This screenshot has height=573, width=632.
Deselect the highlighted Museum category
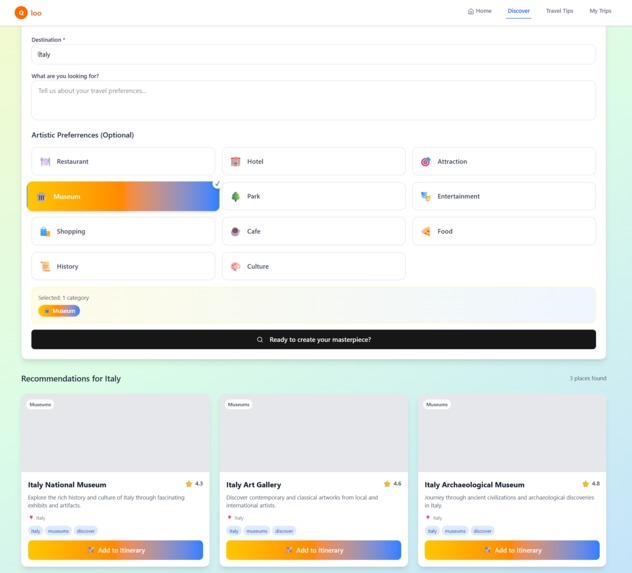[123, 197]
